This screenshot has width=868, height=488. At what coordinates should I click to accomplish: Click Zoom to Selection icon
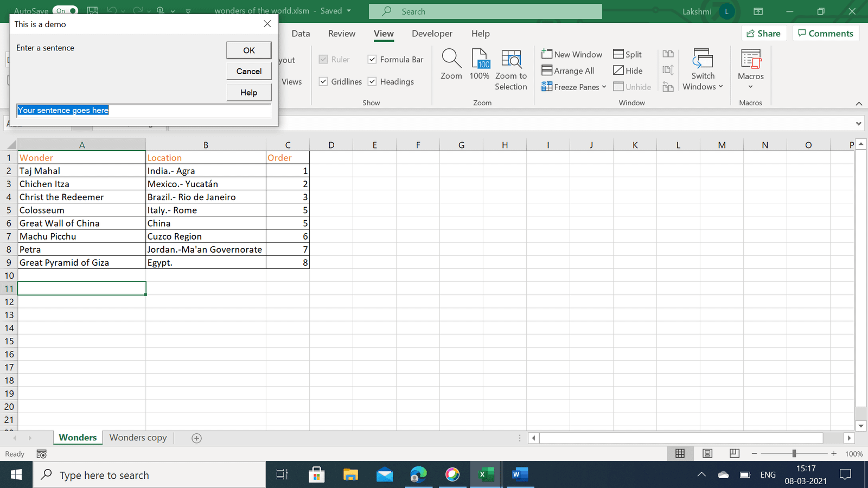[511, 59]
